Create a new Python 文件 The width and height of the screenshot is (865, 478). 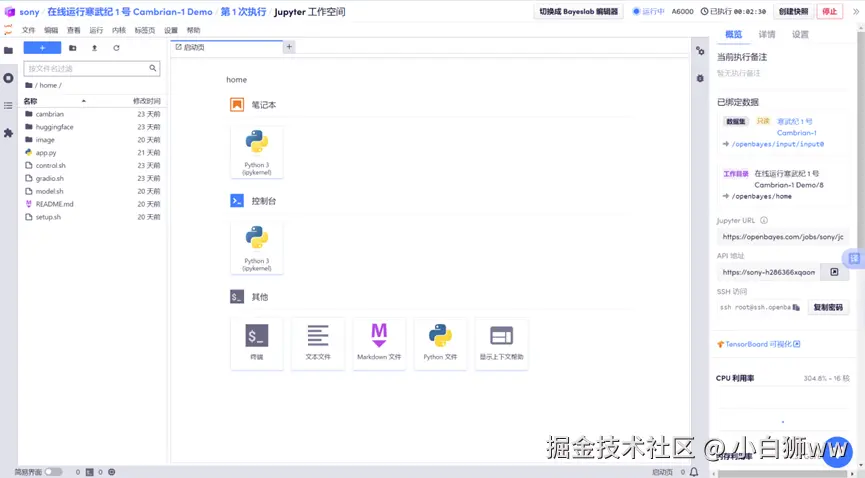(x=440, y=344)
